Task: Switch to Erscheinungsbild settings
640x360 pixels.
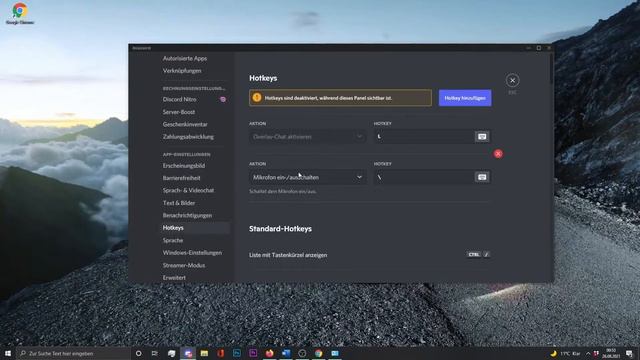Action: click(x=184, y=166)
